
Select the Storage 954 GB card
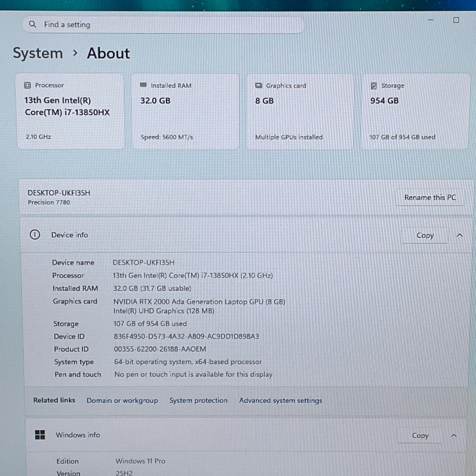point(415,111)
